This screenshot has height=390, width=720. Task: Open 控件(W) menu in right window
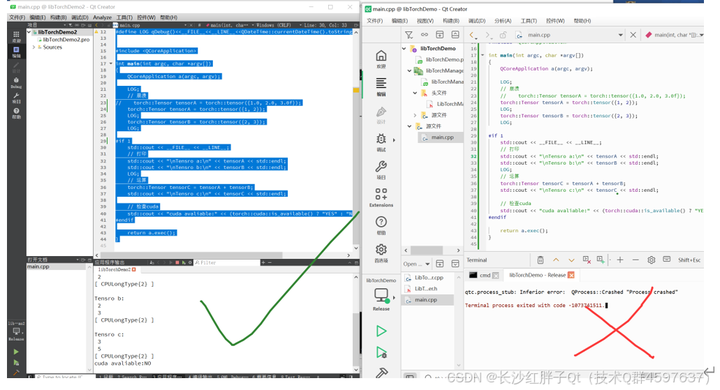coord(555,21)
